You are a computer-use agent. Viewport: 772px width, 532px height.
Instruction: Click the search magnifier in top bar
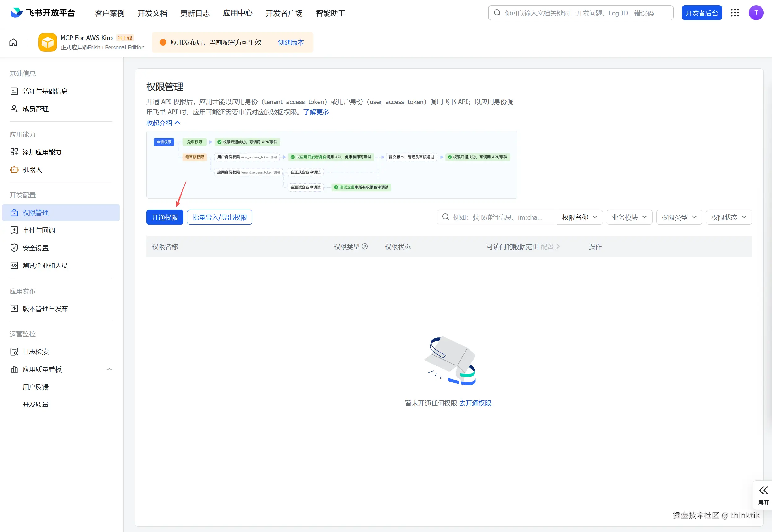point(497,13)
